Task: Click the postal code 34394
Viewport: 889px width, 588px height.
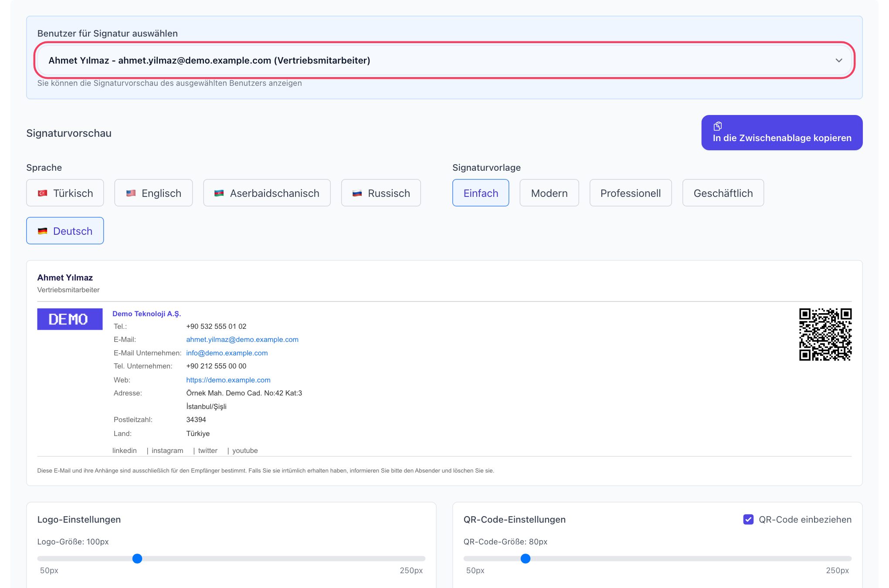Action: point(196,419)
